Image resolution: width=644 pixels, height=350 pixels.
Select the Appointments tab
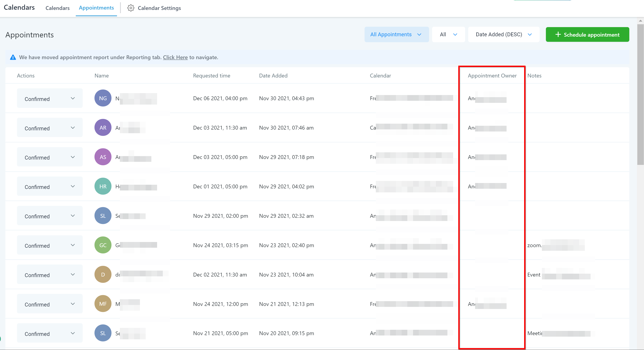96,8
